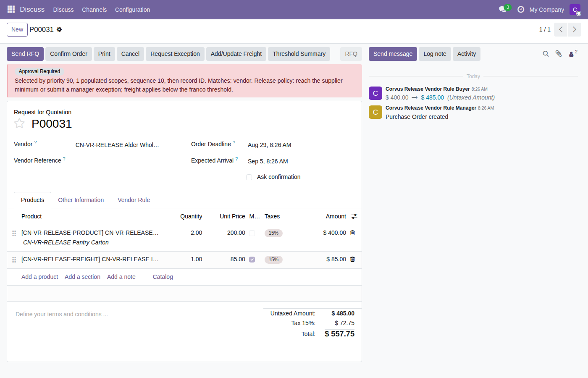Click the Add a product link

(x=39, y=277)
